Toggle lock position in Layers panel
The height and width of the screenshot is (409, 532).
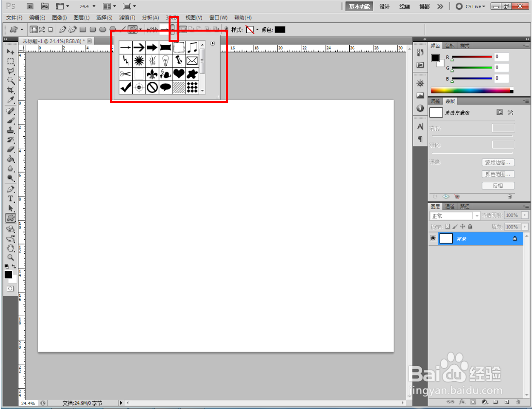click(463, 226)
